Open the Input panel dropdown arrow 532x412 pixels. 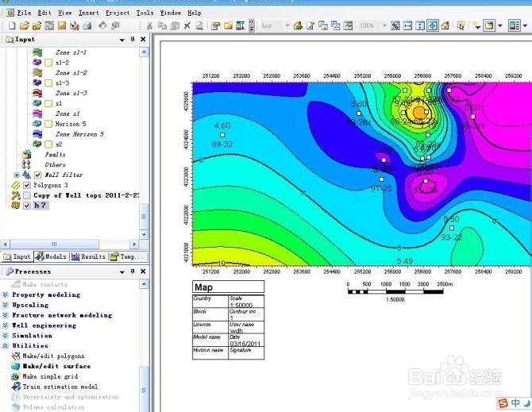coord(122,40)
